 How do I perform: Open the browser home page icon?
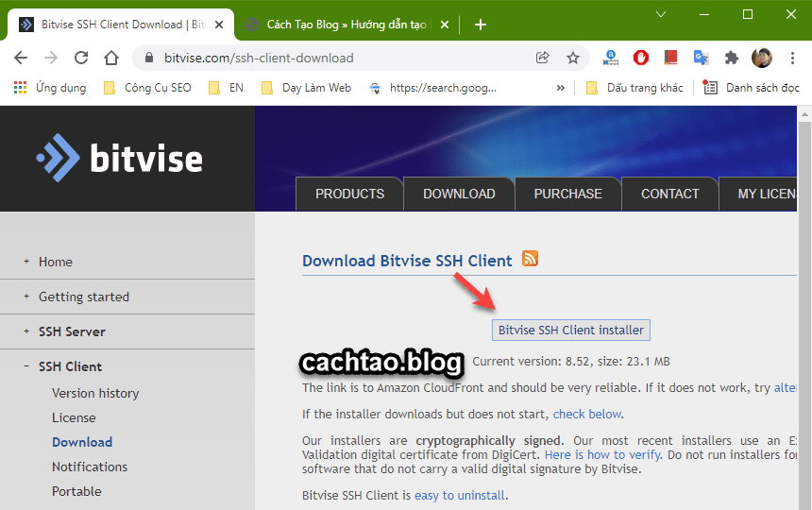111,58
